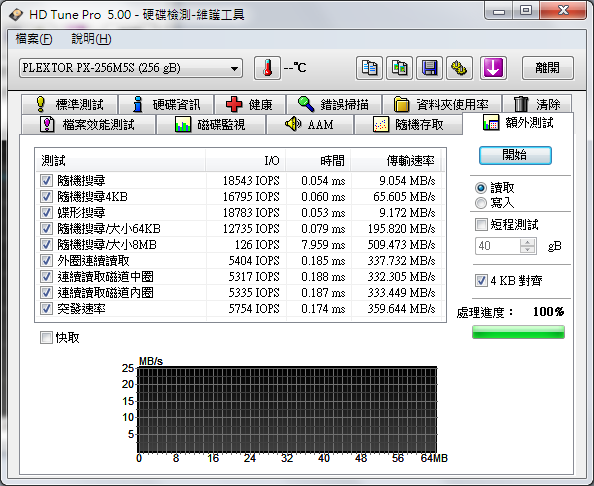This screenshot has width=594, height=486.
Task: Enable the 快取 checkbox
Action: pyautogui.click(x=46, y=338)
